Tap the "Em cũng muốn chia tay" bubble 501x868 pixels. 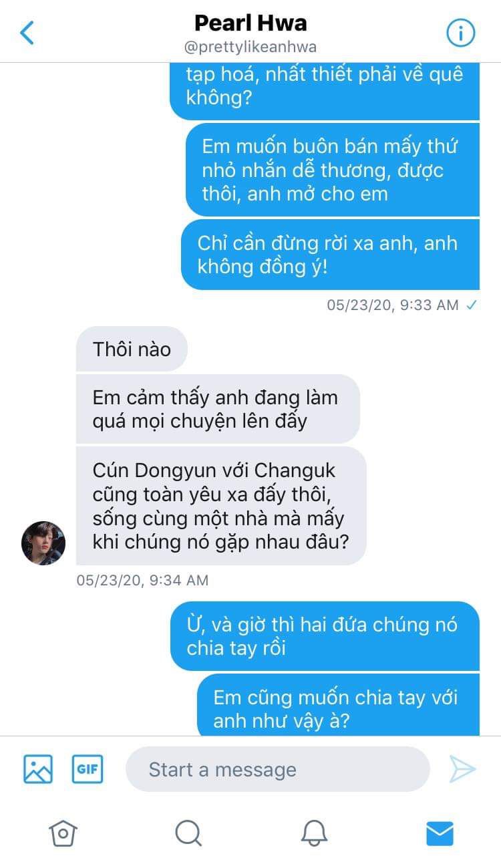(x=338, y=705)
